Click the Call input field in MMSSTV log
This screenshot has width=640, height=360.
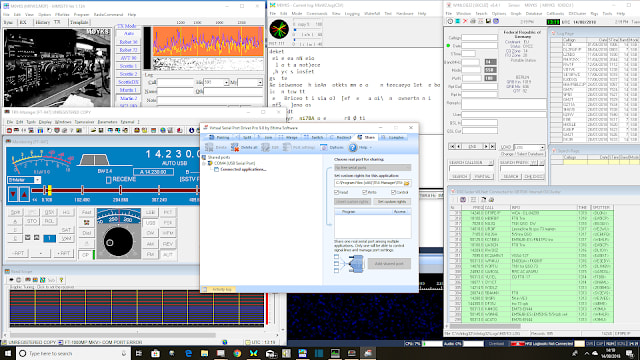[x=176, y=82]
